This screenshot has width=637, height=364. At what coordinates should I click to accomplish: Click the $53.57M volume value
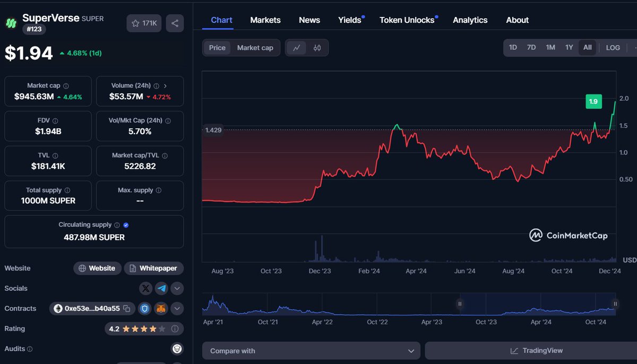126,97
